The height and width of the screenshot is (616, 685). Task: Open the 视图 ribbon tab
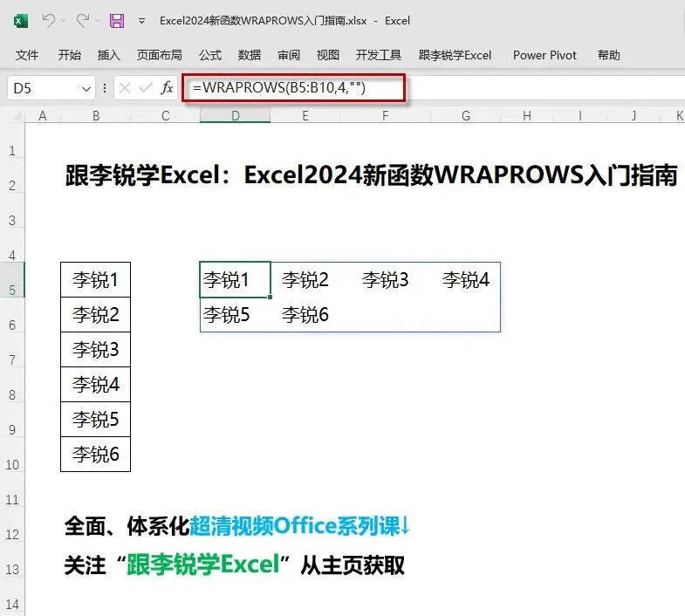tap(327, 55)
